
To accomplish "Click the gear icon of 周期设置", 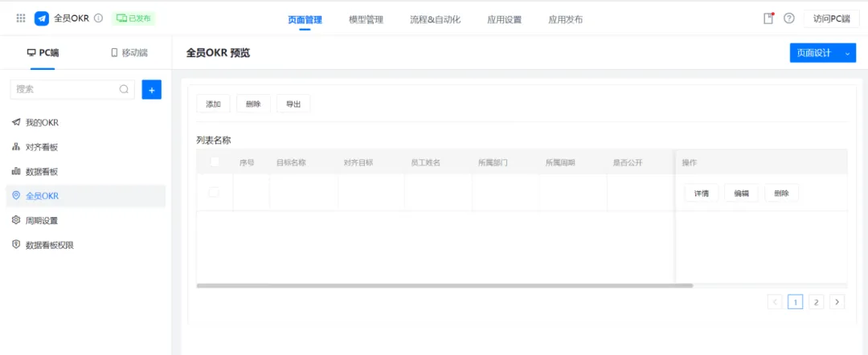I will (16, 219).
